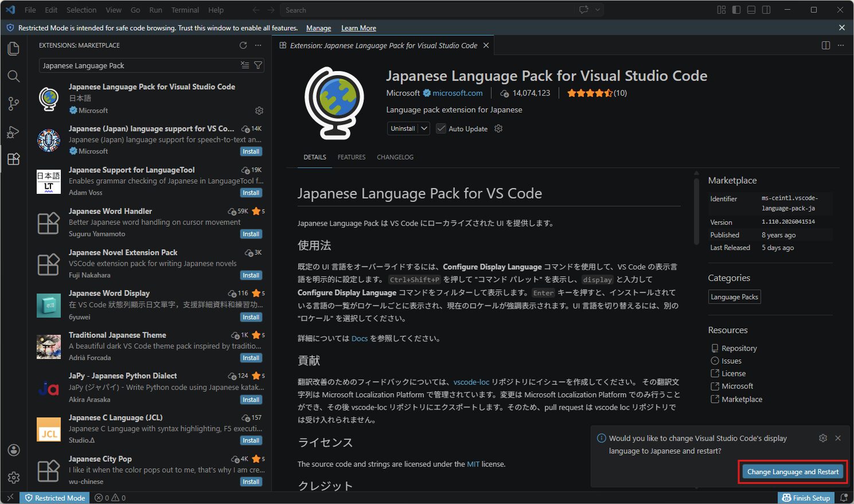Refresh the extensions marketplace list

coord(243,45)
